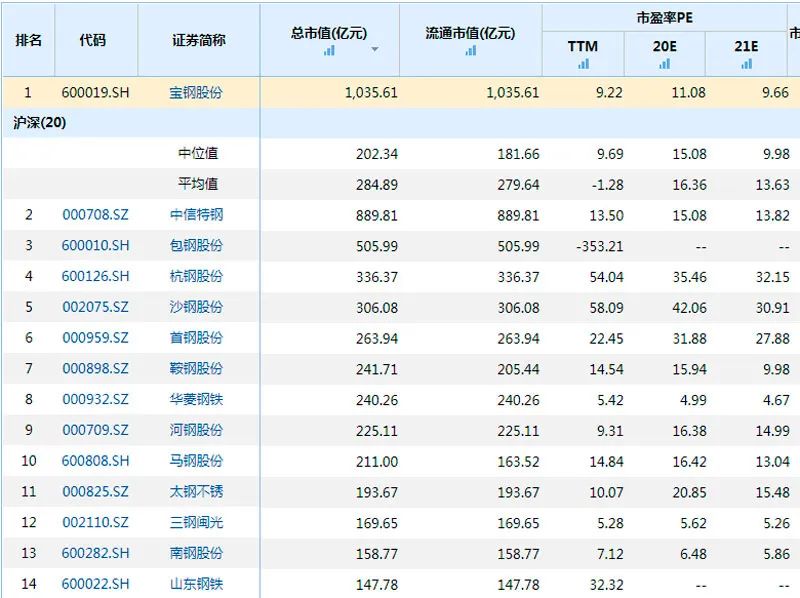Select 21E value 5.86 for 南钢股份
The width and height of the screenshot is (800, 598).
[776, 554]
